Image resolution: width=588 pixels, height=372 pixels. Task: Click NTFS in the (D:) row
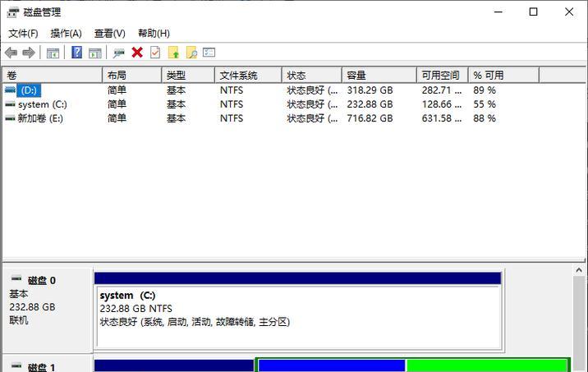tap(232, 90)
